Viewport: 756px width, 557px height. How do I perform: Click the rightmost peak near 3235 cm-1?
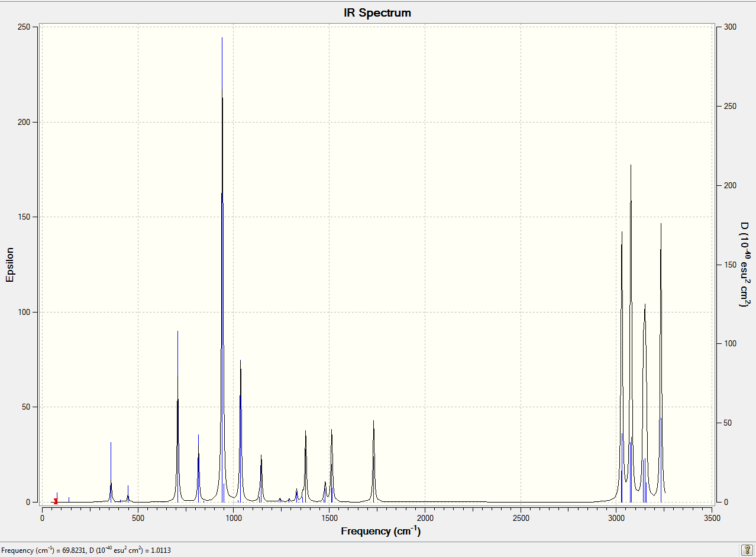[661, 362]
